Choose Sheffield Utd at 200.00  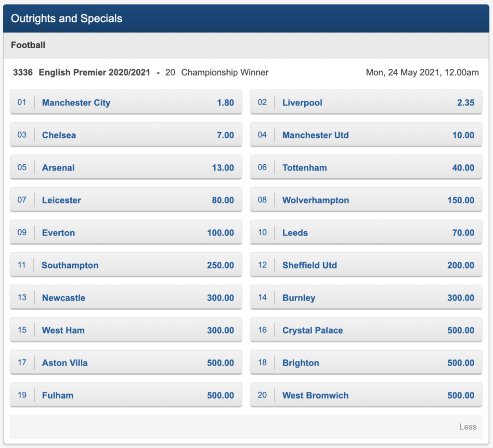[x=366, y=265]
